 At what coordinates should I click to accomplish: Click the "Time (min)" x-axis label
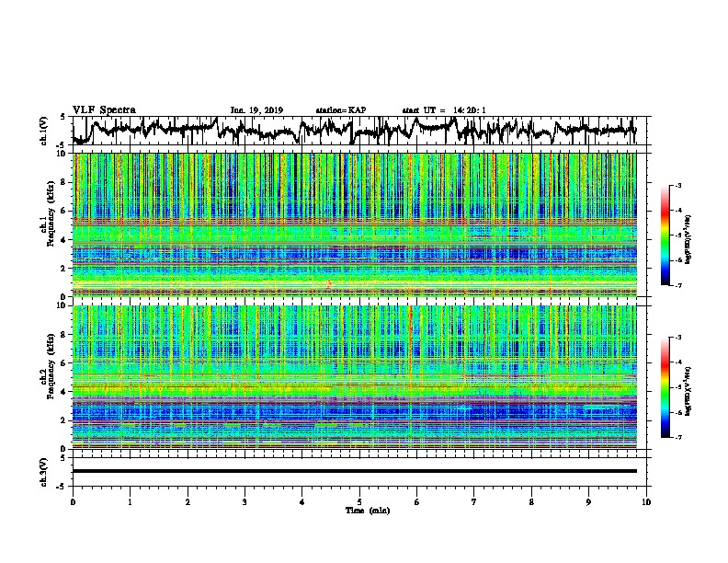pyautogui.click(x=368, y=511)
